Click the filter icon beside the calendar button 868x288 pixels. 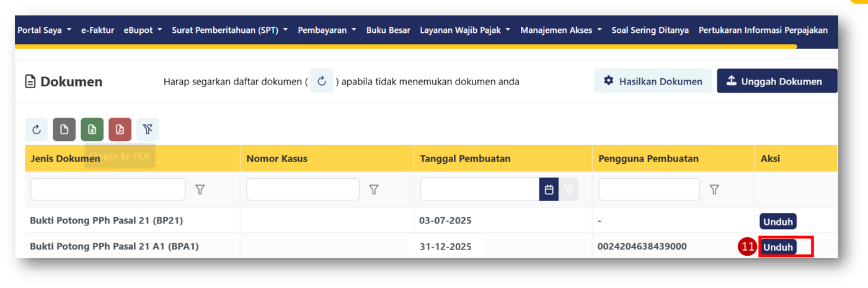click(x=569, y=189)
